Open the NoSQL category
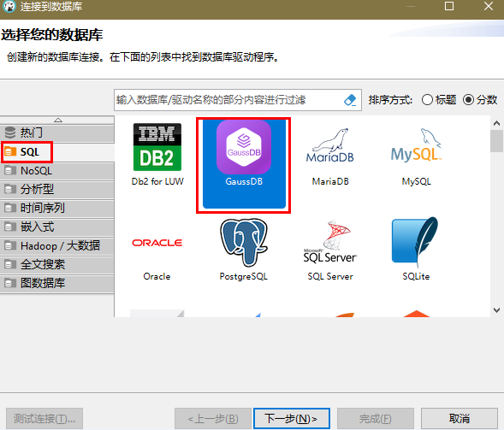This screenshot has width=504, height=430. point(56,170)
